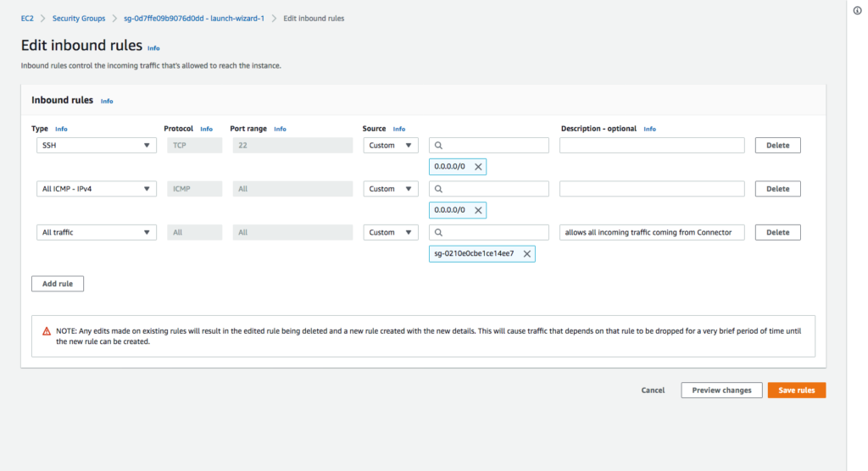Screen dimensions: 868x471
Task: Open Custom source dropdown for SSH rule
Action: (390, 146)
